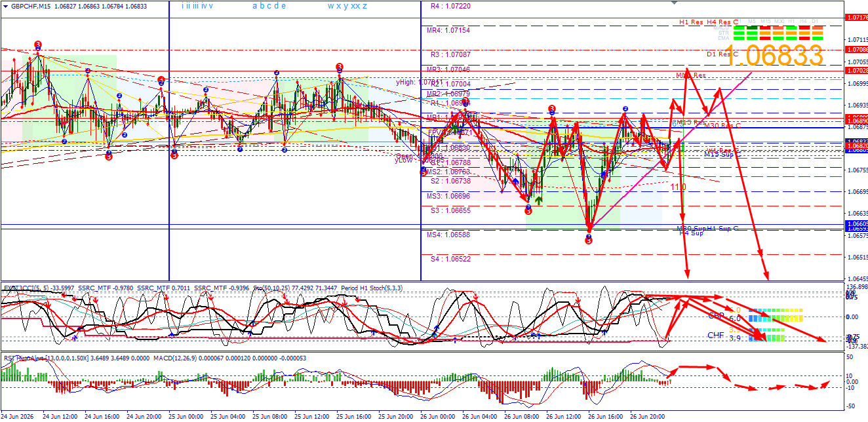The image size is (868, 422).
Task: Select the S2 : 1.06738 pivot label
Action: click(x=450, y=181)
